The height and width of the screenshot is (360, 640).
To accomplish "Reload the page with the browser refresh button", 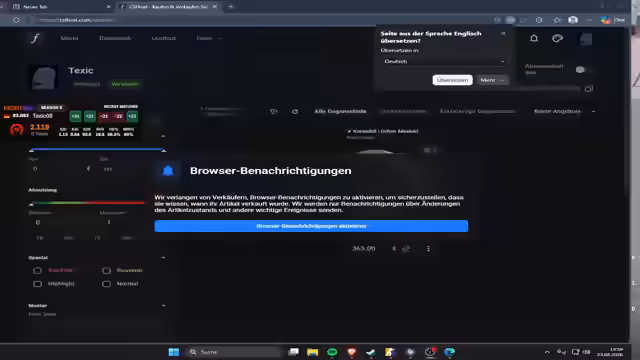I will 16,20.
